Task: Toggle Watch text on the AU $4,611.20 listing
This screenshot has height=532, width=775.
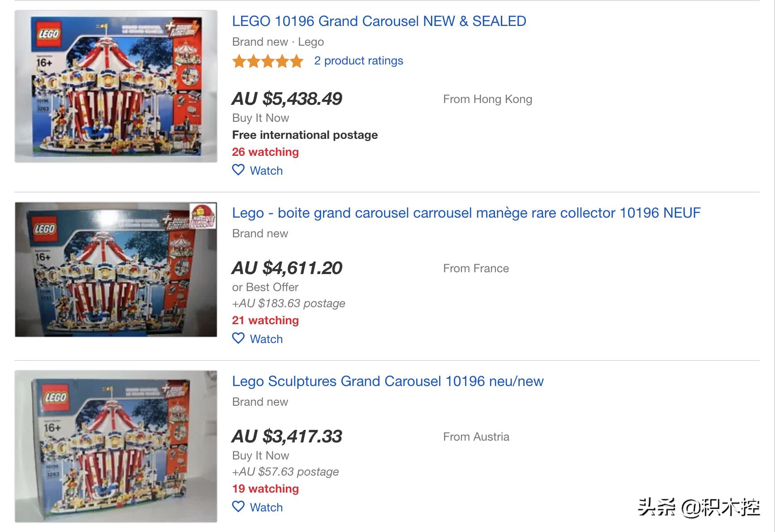Action: (x=266, y=339)
